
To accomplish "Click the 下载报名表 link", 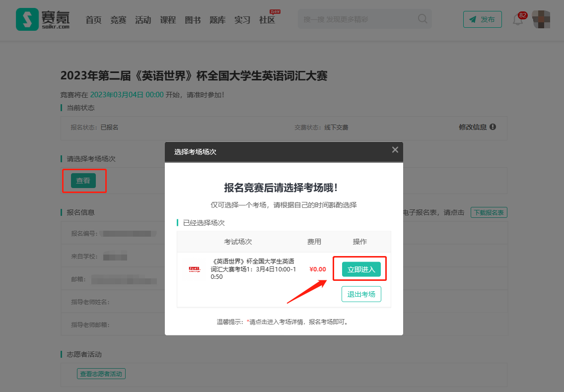I will [x=489, y=212].
